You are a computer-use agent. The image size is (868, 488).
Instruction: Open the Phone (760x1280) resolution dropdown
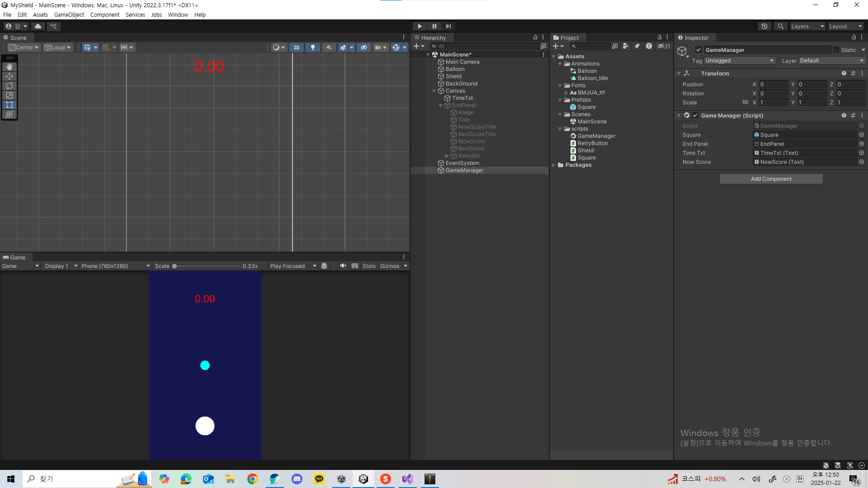pyautogui.click(x=115, y=266)
